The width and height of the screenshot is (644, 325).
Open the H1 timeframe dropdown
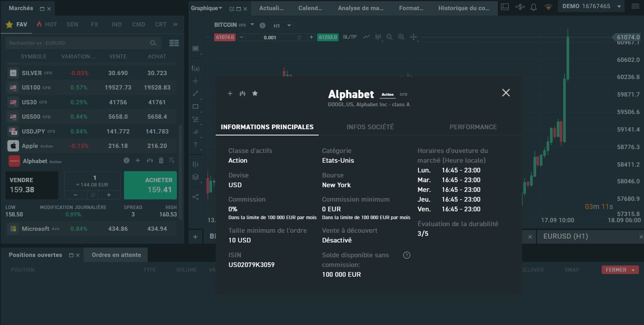[x=282, y=26]
